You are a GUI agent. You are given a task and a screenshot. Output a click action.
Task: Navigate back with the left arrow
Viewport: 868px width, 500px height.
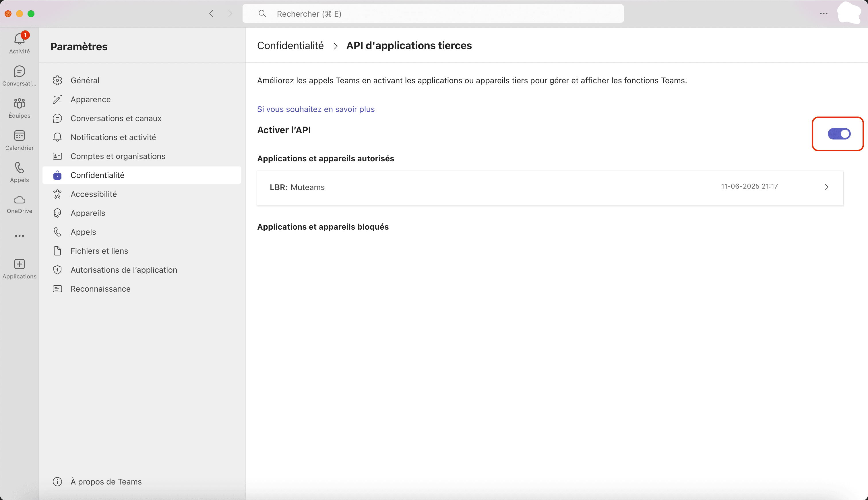pyautogui.click(x=211, y=14)
